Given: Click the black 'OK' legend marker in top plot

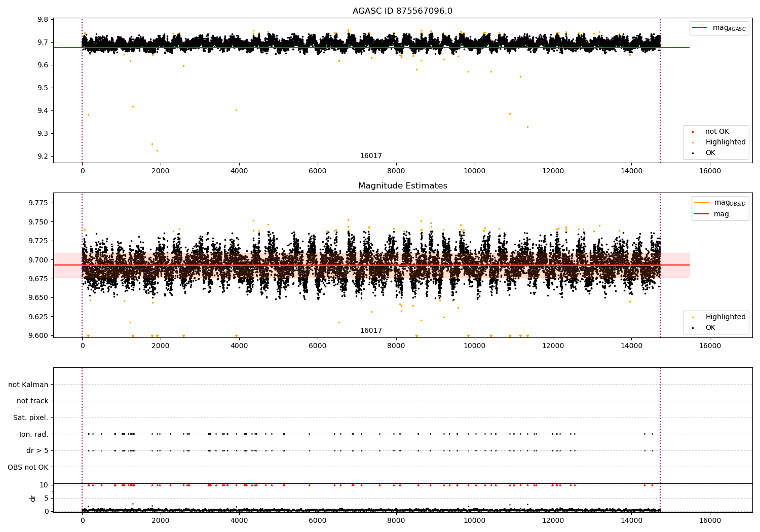Looking at the screenshot, I should click(693, 153).
